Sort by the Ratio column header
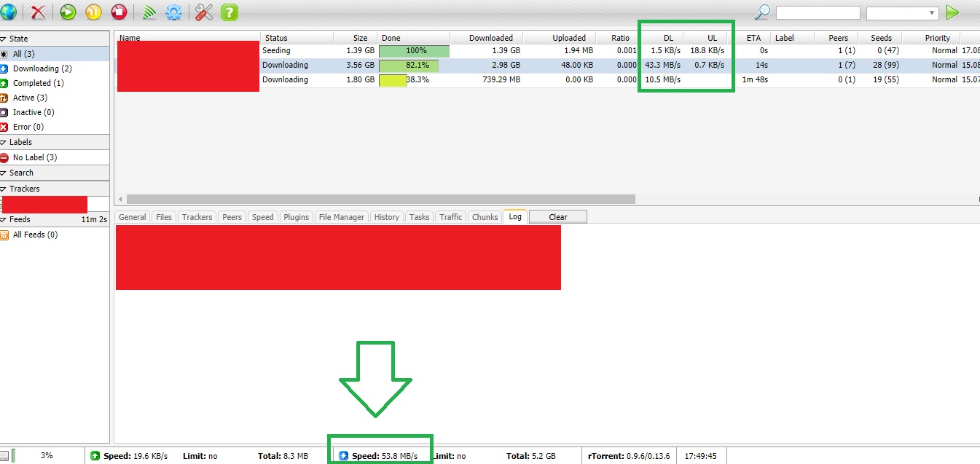This screenshot has width=980, height=464. [618, 38]
